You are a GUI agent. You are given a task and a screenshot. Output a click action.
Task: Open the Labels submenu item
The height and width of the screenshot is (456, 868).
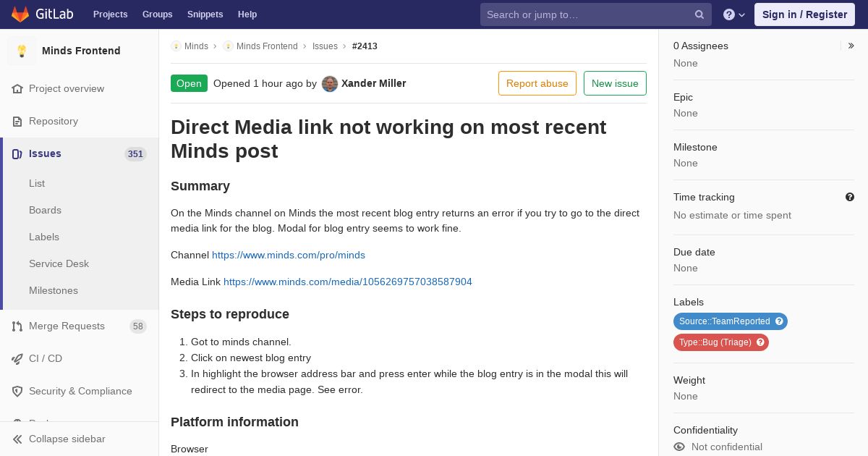click(44, 237)
